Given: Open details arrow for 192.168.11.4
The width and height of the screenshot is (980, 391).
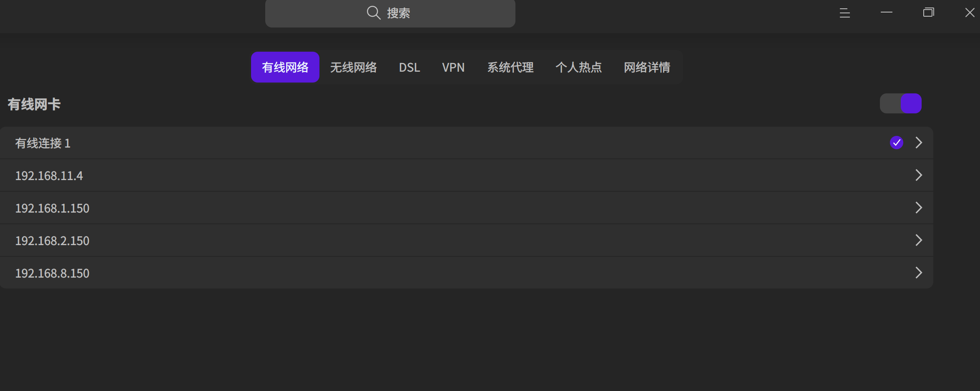Looking at the screenshot, I should 918,175.
